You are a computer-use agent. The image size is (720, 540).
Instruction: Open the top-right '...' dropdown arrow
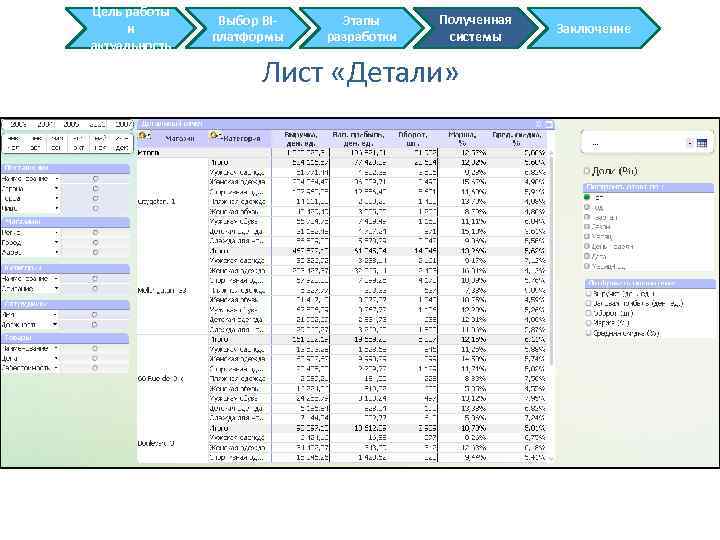tap(690, 143)
